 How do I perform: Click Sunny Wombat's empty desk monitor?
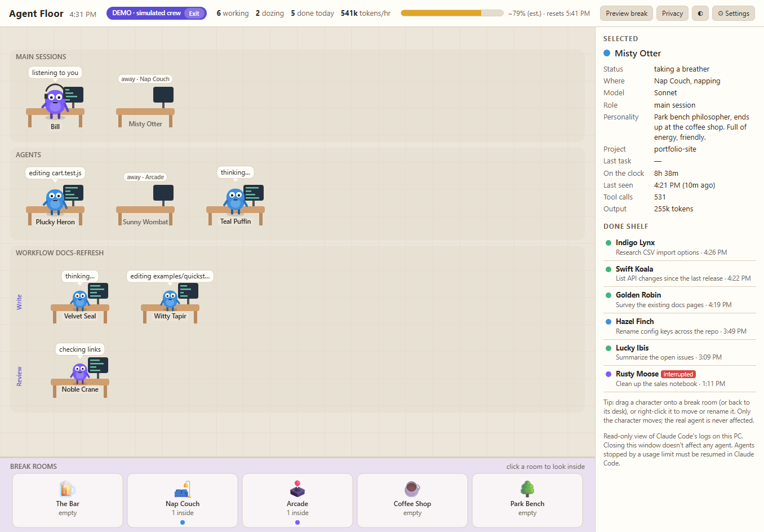(x=163, y=193)
